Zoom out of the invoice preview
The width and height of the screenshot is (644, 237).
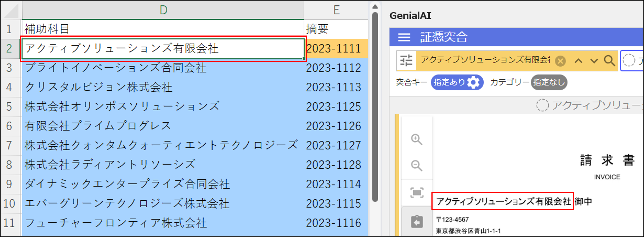417,165
